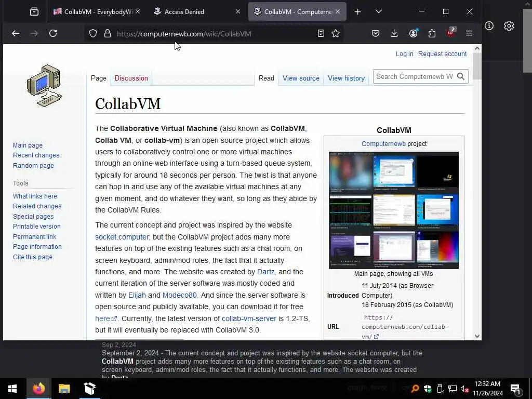This screenshot has width=532, height=399.
Task: Click the page vertical scrollbar down arrow
Action: tap(477, 336)
